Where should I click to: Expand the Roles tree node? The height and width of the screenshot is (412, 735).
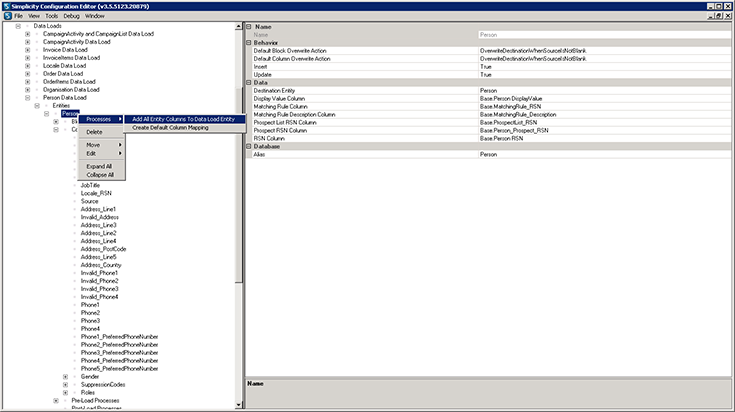point(66,393)
